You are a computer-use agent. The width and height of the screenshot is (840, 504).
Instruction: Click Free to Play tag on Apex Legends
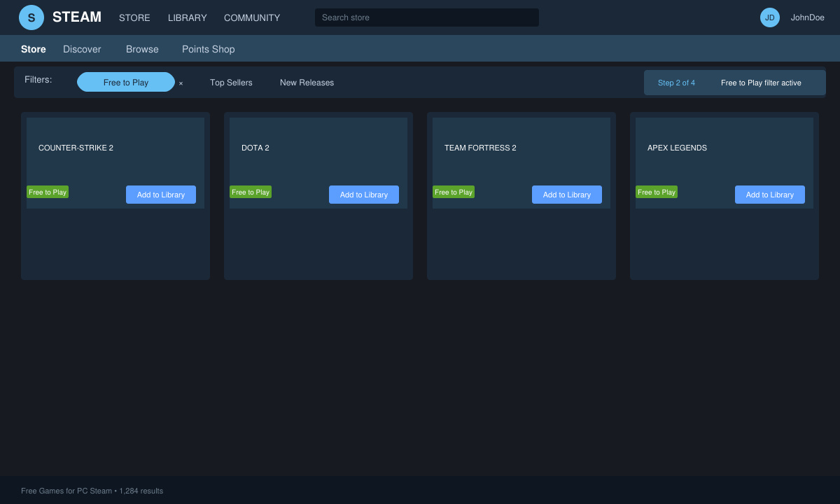(x=657, y=192)
